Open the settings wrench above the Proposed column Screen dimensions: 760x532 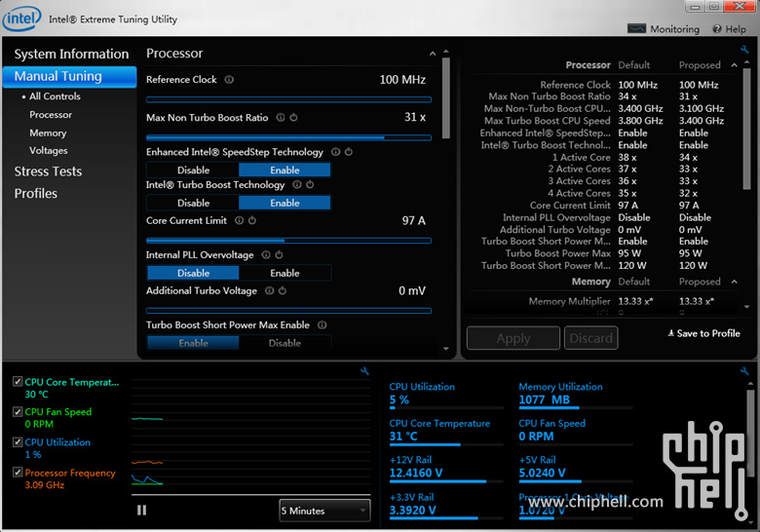(x=744, y=50)
